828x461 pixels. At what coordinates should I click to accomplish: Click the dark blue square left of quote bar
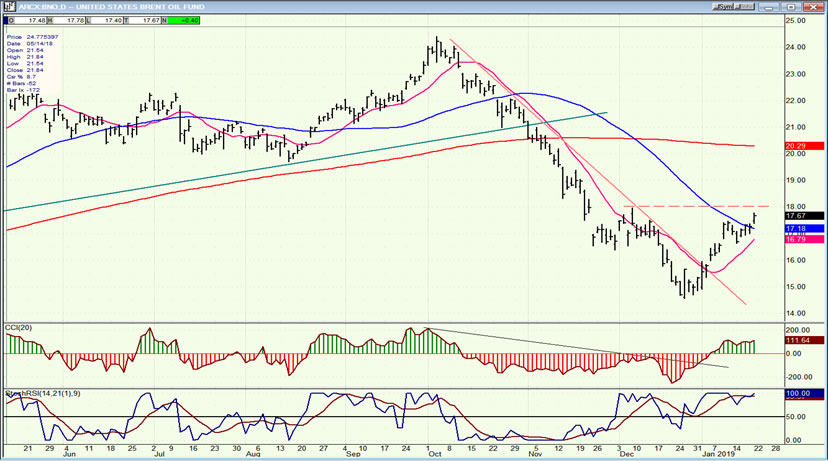coord(5,20)
